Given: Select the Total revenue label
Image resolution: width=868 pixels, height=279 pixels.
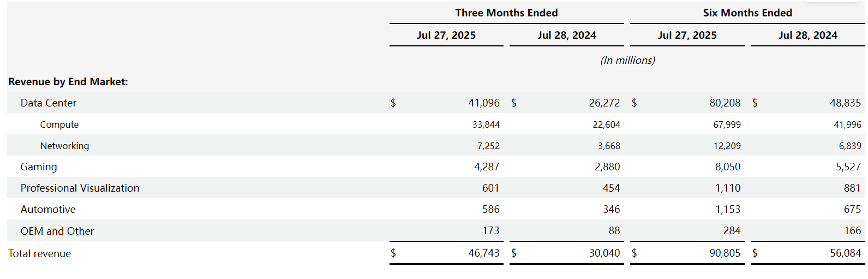Looking at the screenshot, I should [x=40, y=253].
